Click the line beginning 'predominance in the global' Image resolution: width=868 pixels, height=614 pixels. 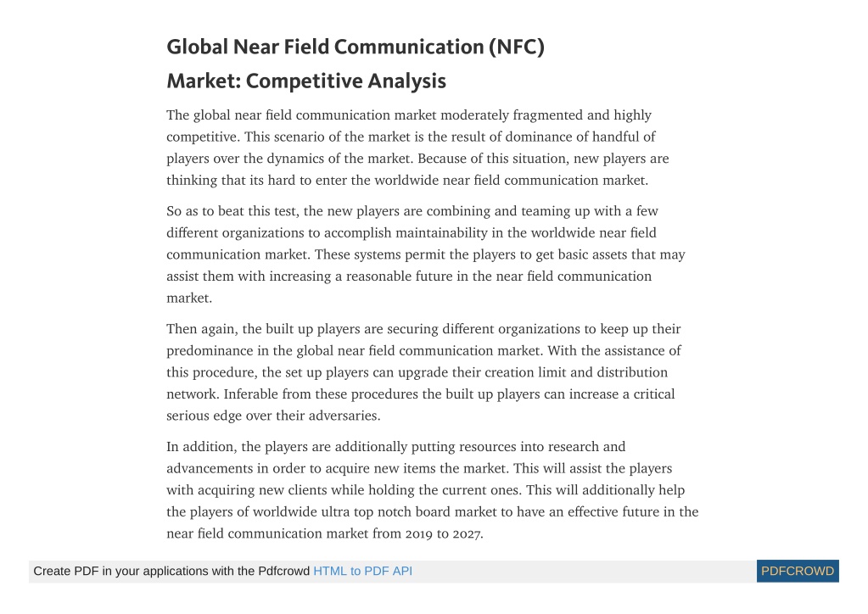pyautogui.click(x=423, y=351)
